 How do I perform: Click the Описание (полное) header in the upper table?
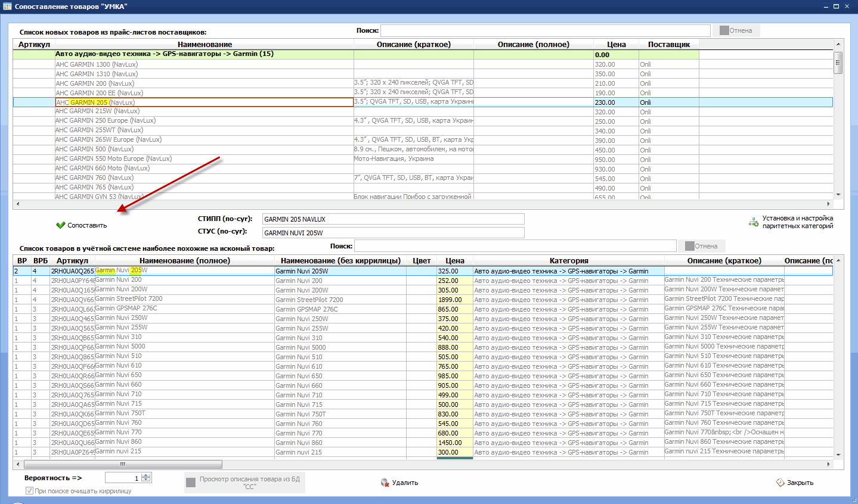534,45
